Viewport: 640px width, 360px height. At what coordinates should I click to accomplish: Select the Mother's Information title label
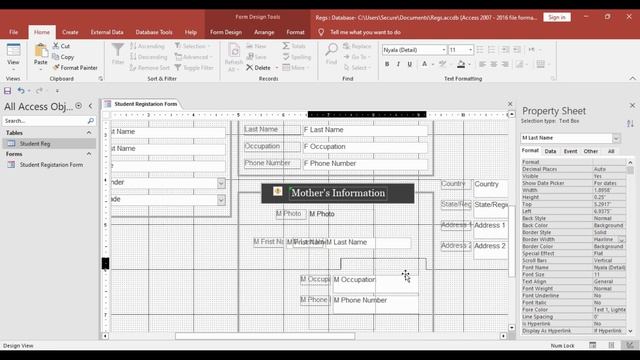338,193
